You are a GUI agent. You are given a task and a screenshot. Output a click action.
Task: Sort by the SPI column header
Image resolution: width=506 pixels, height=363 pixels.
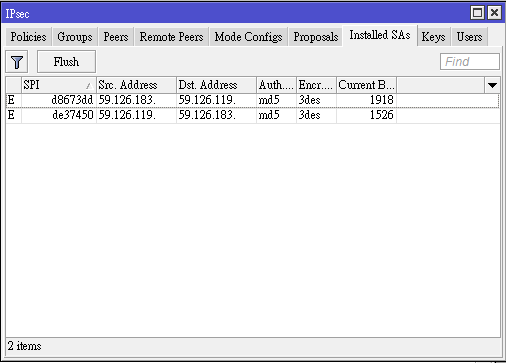pos(59,85)
